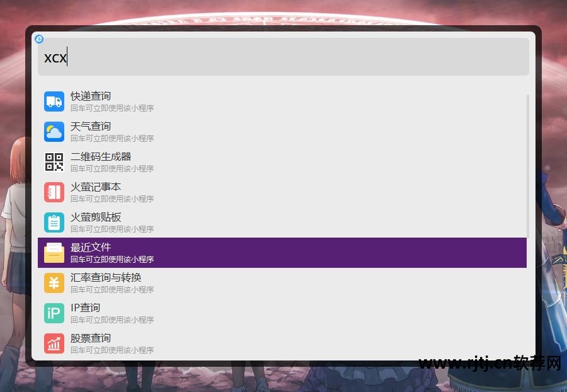Viewport: 567px width, 392px height.
Task: Click the IP icon beside IP查询
Action: click(54, 313)
